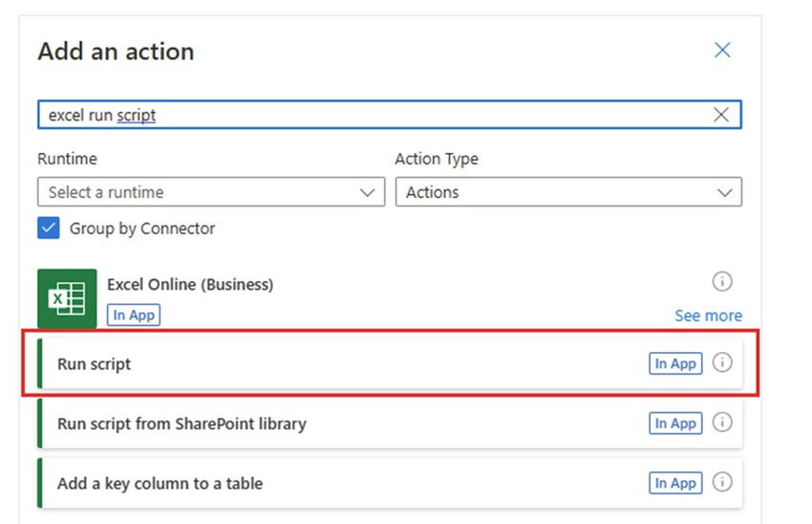Click In App badge under Excel Online heading
Image resolution: width=812 pixels, height=524 pixels.
133,315
